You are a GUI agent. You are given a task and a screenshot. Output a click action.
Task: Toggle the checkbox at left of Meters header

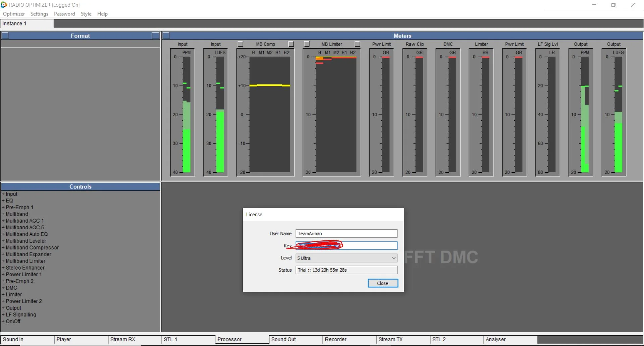click(166, 36)
